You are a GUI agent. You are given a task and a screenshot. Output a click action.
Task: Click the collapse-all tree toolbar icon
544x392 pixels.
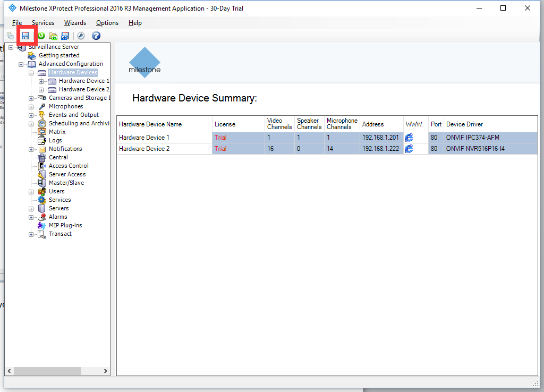pos(11,36)
